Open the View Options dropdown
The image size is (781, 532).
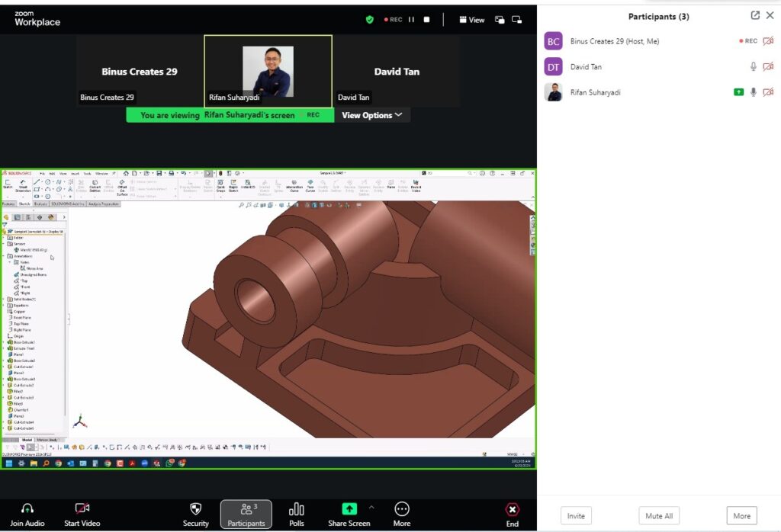coord(372,114)
